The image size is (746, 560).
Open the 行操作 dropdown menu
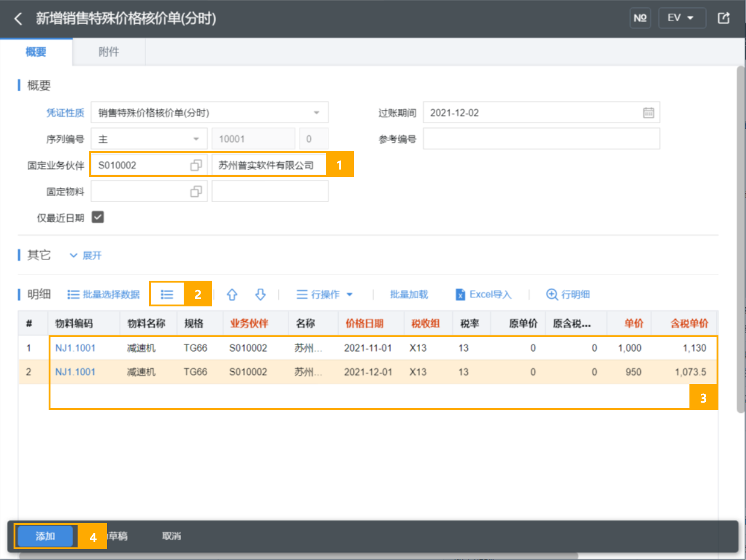325,294
